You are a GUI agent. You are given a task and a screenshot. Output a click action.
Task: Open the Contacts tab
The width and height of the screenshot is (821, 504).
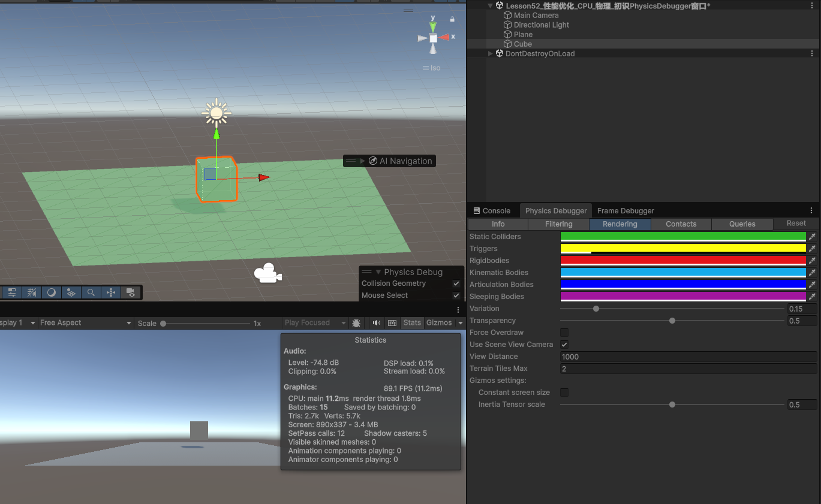click(681, 224)
